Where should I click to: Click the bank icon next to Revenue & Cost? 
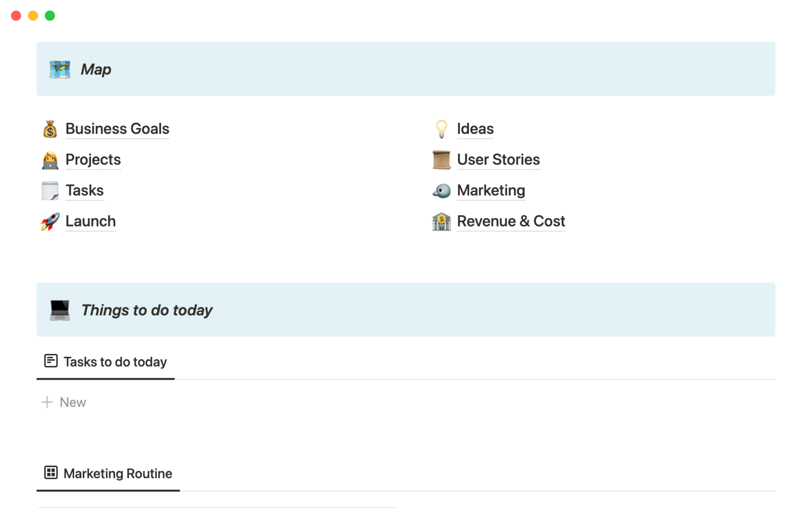coord(441,221)
